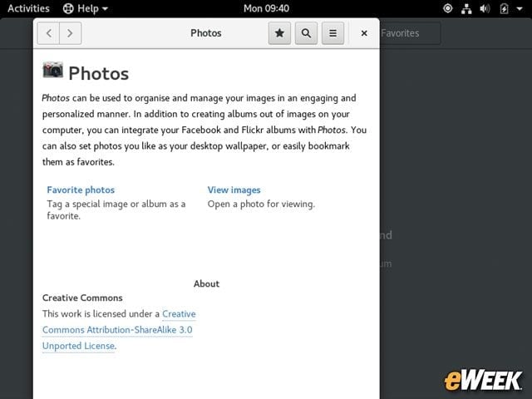This screenshot has width=532, height=399.
Task: Click the large Photos page heading
Action: pos(99,74)
